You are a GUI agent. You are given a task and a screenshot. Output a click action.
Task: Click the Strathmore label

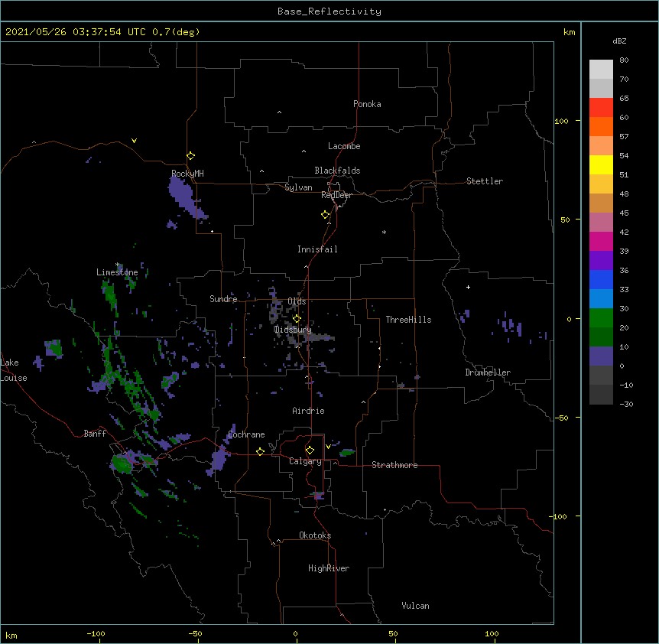[394, 465]
